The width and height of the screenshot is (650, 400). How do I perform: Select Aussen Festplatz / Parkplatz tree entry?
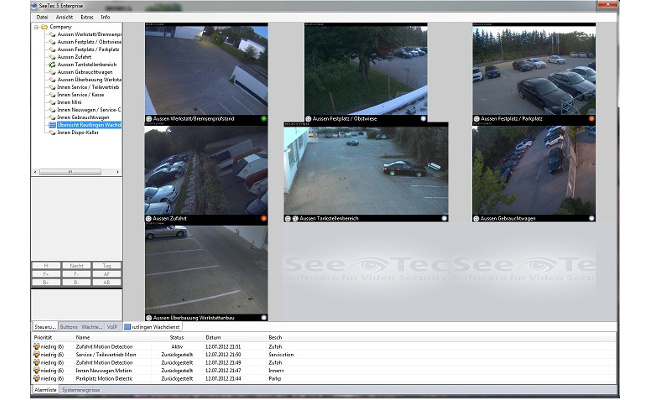pyautogui.click(x=88, y=49)
